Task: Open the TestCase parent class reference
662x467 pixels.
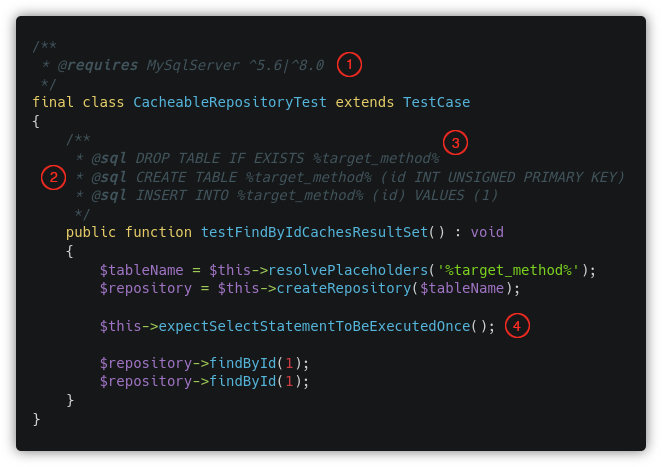Action: pyautogui.click(x=436, y=102)
